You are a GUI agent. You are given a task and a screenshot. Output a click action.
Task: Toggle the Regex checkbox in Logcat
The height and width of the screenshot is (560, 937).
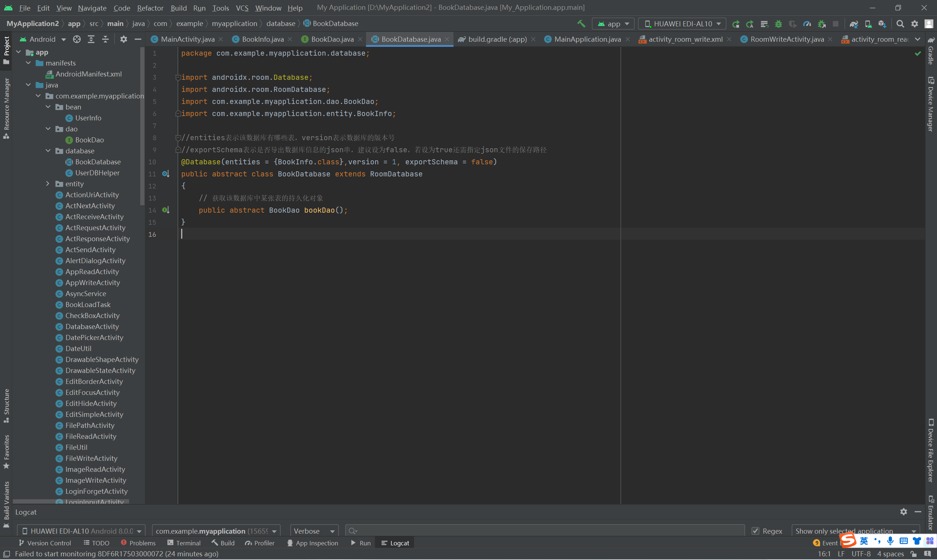pos(755,531)
